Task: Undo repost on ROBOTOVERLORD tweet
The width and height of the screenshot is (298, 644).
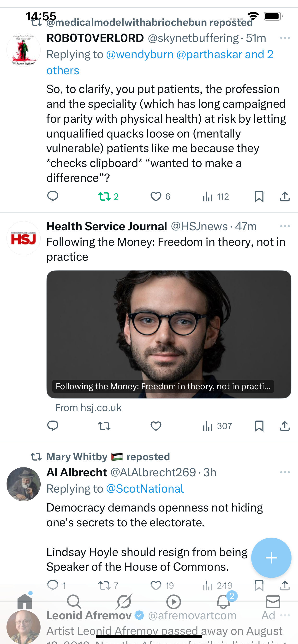Action: click(104, 196)
